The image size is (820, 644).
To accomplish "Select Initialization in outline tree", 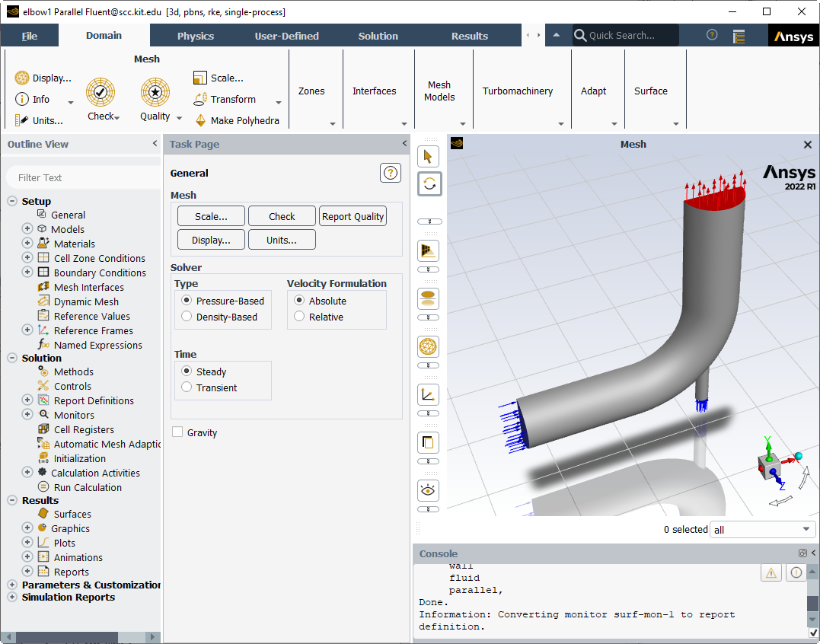I will [79, 458].
